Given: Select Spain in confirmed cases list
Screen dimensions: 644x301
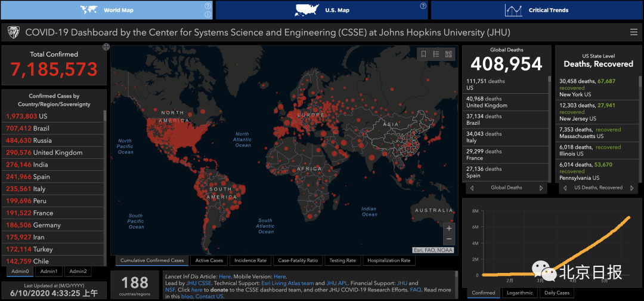Looking at the screenshot, I should pyautogui.click(x=52, y=177).
